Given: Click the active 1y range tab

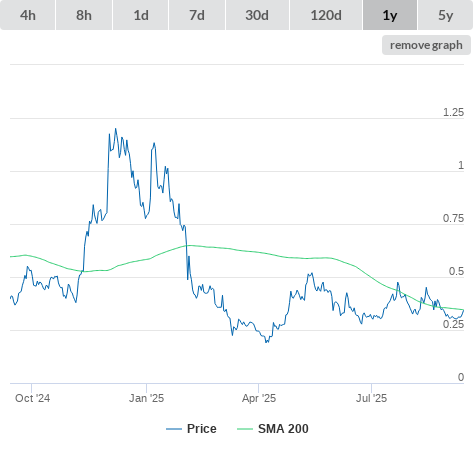Looking at the screenshot, I should [x=390, y=15].
